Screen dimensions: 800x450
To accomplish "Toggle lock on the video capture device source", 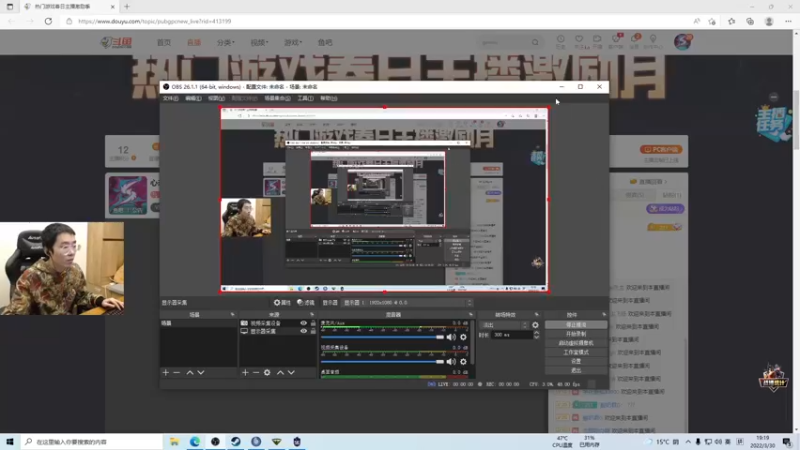I will coord(313,323).
